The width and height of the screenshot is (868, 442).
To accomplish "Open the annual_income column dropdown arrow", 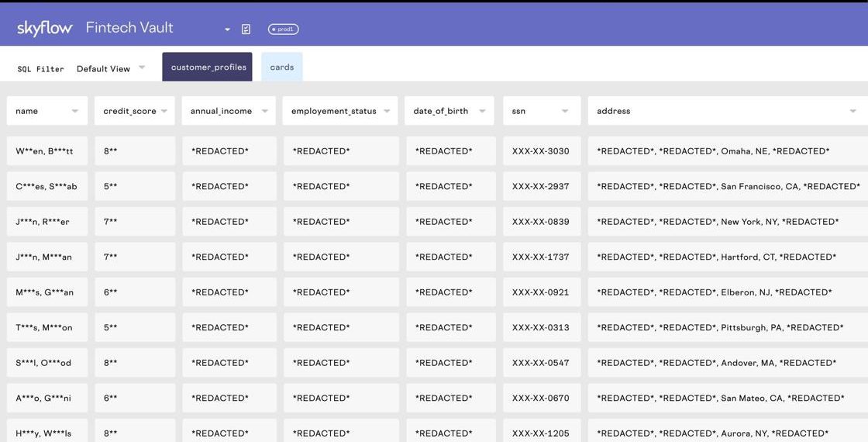I will (x=264, y=111).
